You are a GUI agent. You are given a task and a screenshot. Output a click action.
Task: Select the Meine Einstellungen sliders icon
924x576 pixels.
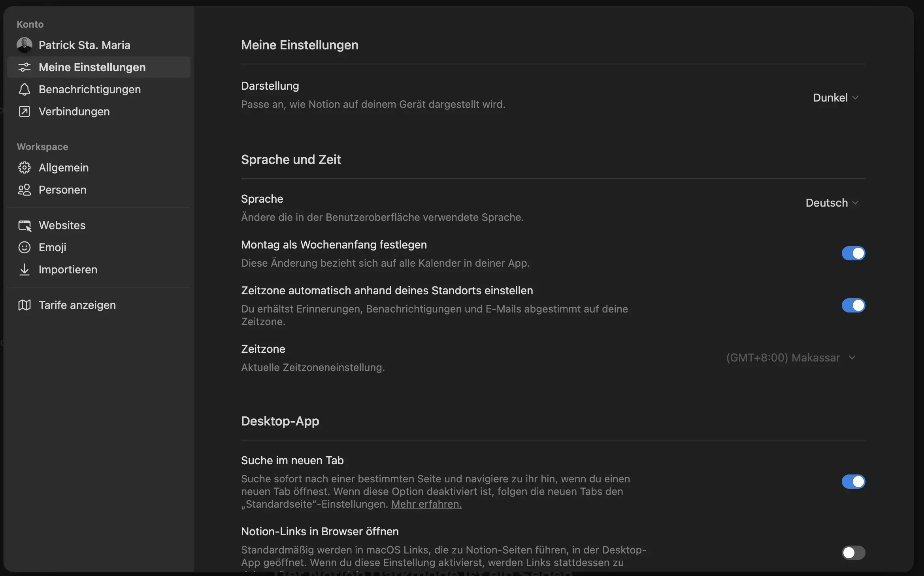tap(25, 67)
